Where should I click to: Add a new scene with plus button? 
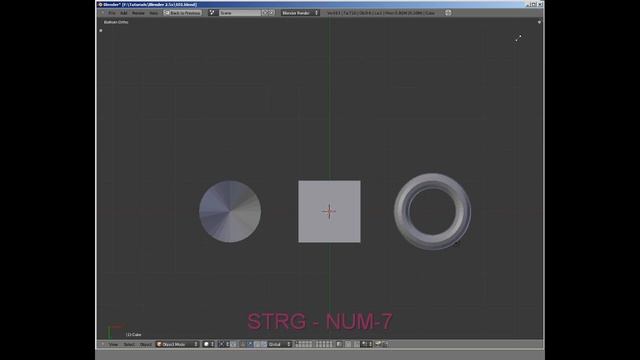point(265,13)
